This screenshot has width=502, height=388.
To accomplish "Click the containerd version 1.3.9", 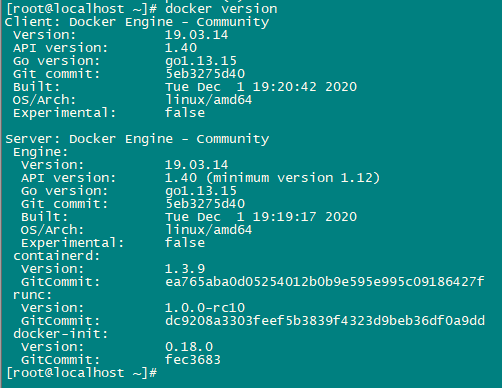I will [x=185, y=269].
